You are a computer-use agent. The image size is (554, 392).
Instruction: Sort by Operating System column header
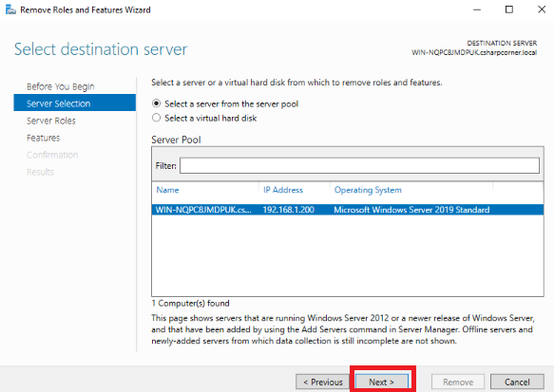(x=368, y=190)
